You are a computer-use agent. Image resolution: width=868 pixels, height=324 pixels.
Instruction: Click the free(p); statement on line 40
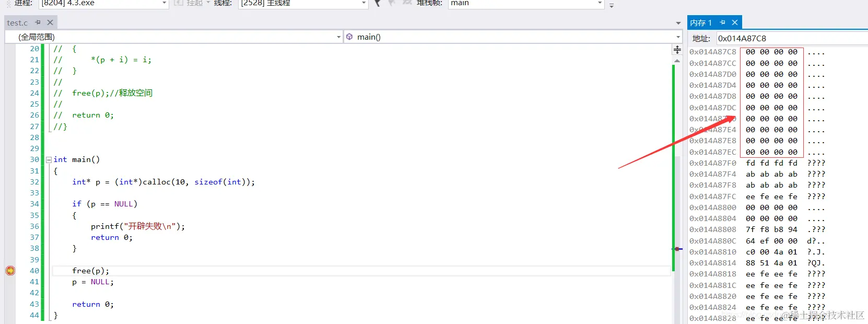click(91, 271)
